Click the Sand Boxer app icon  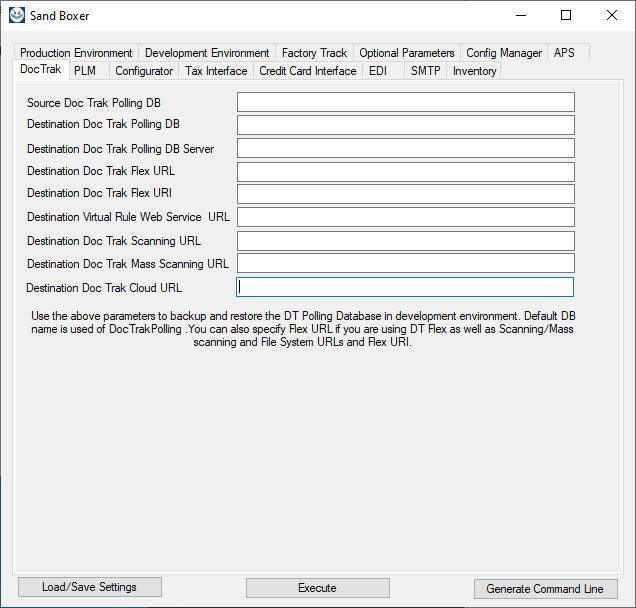[x=16, y=15]
